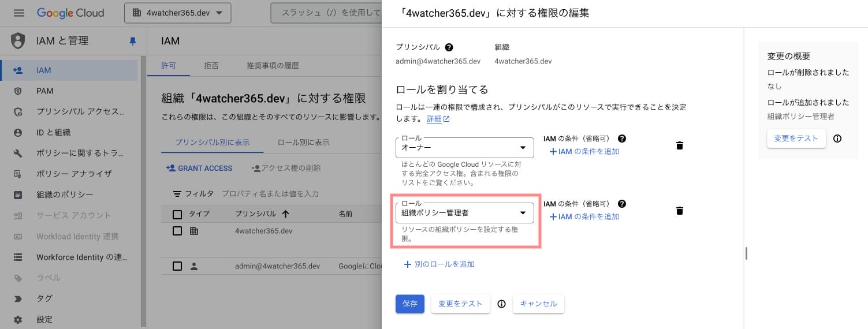Sort by プリンシパル column arrow
The width and height of the screenshot is (868, 329).
pyautogui.click(x=285, y=214)
